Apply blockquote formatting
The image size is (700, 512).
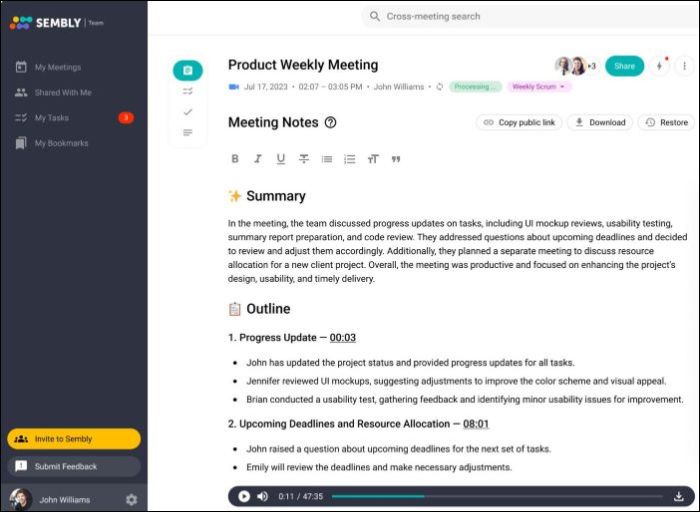(396, 159)
